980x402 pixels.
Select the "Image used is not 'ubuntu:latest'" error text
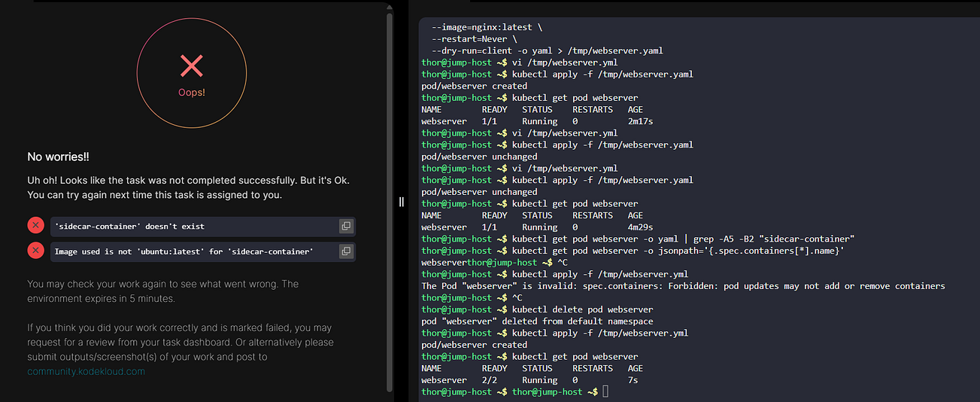tap(184, 251)
